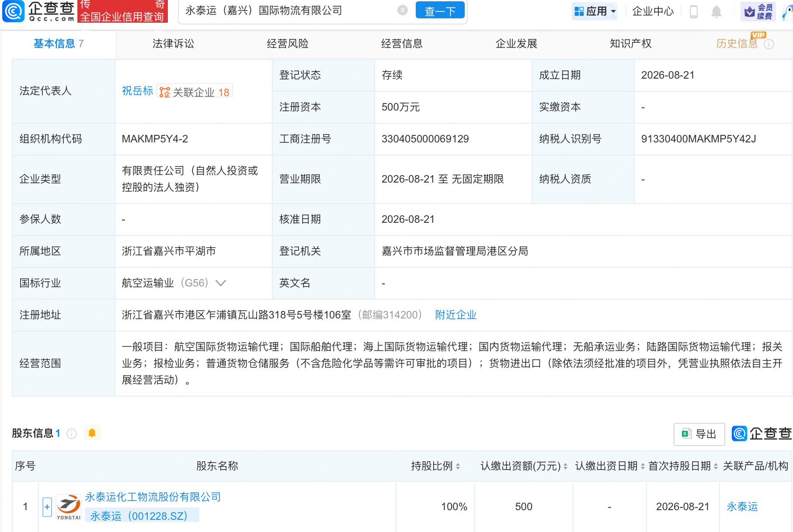
Task: Open the 经营信息 tab
Action: pos(402,44)
